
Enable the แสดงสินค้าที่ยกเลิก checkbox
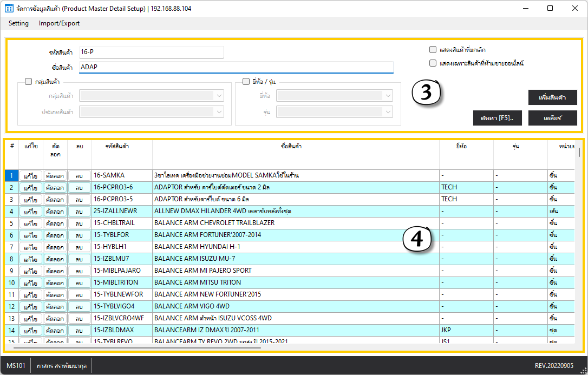coord(433,50)
